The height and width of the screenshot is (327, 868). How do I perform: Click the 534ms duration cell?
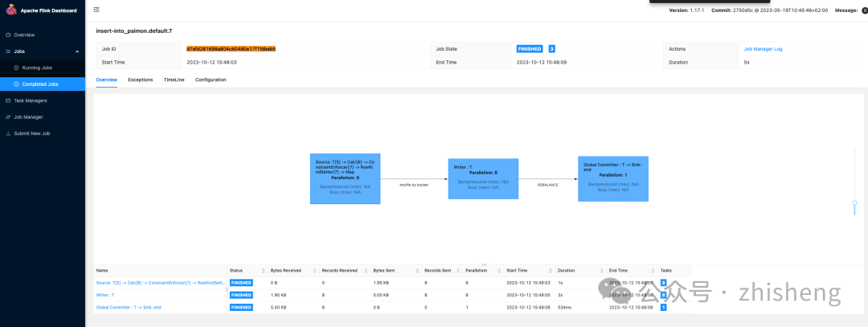564,307
